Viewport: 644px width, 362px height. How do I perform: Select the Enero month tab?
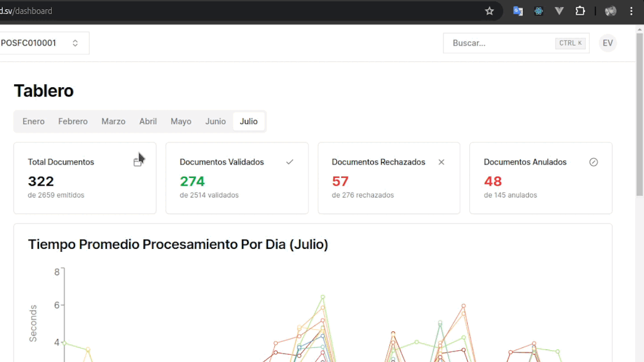(33, 121)
